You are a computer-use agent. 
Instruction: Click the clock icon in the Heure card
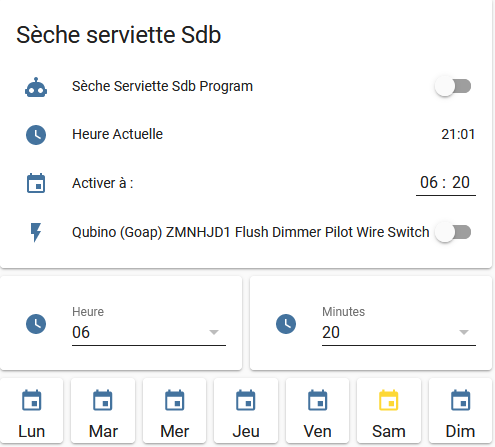click(x=36, y=324)
